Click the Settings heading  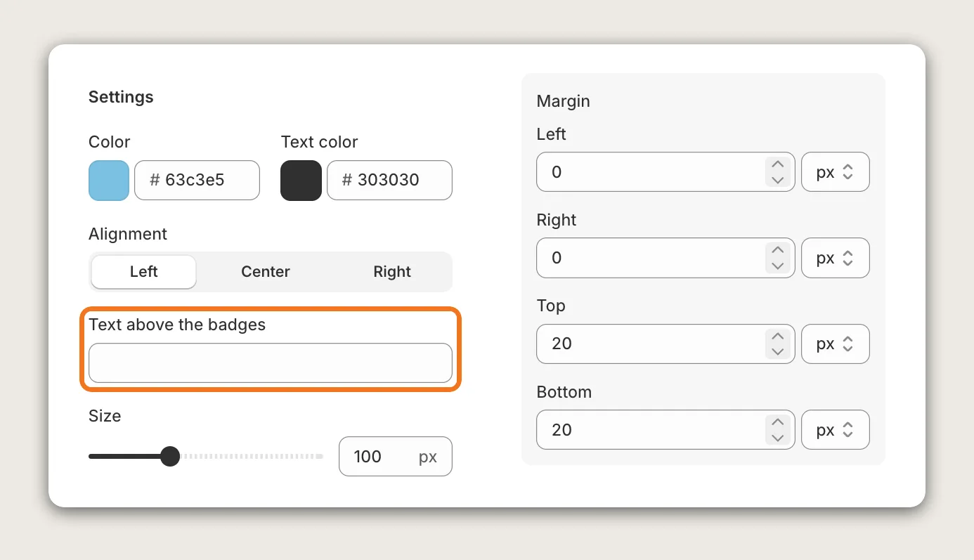[121, 97]
